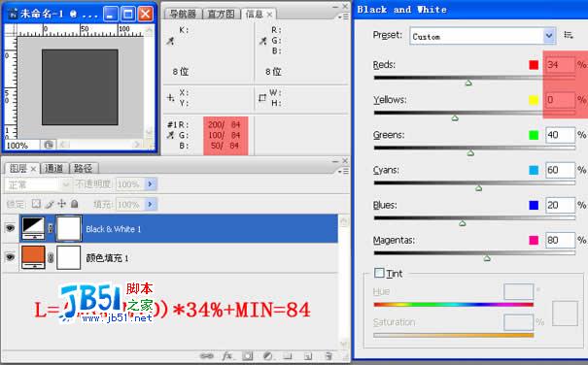Click the Greens slider handle

pyautogui.click(x=470, y=153)
